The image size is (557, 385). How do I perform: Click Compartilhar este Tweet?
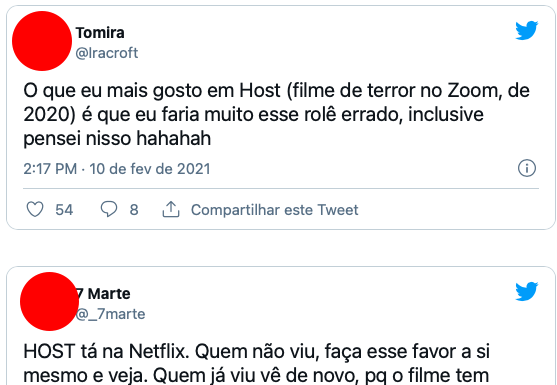click(275, 210)
